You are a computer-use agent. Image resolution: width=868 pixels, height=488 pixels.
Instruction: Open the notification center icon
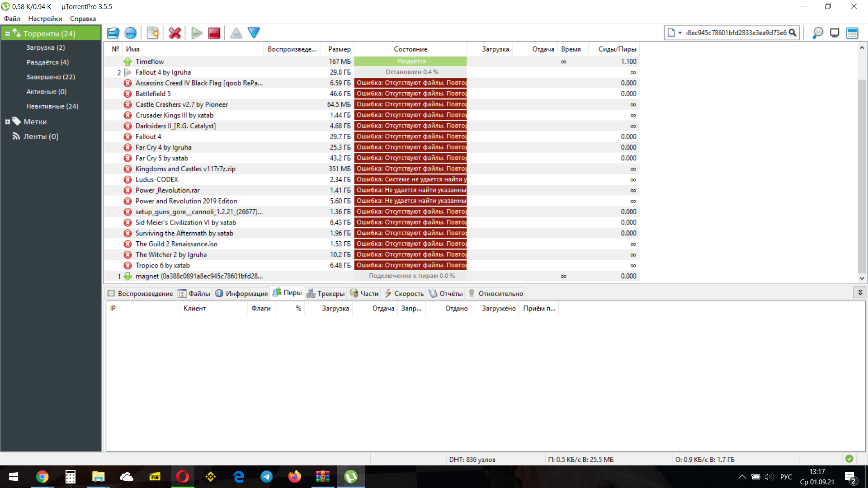click(x=850, y=477)
